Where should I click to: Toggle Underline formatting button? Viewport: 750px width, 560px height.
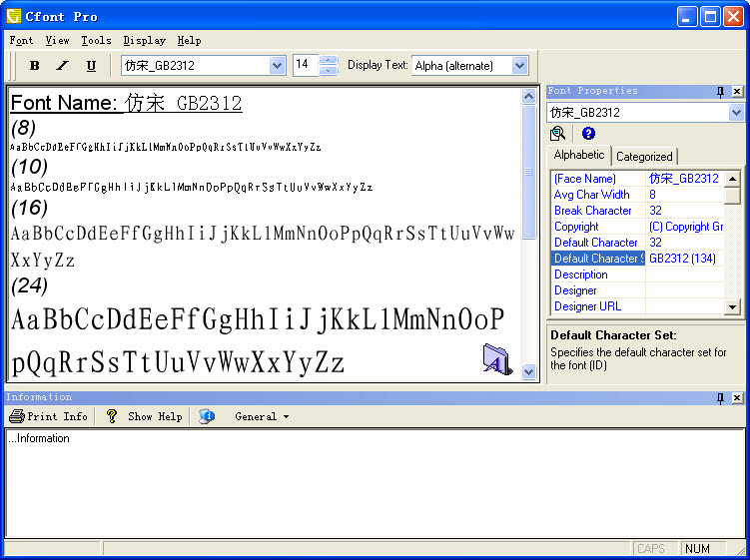coord(91,66)
